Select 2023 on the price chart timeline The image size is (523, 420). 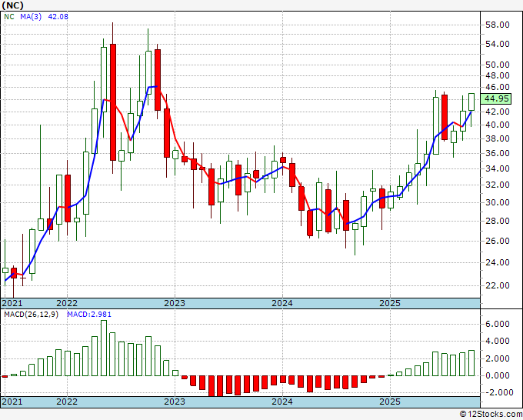coord(175,302)
